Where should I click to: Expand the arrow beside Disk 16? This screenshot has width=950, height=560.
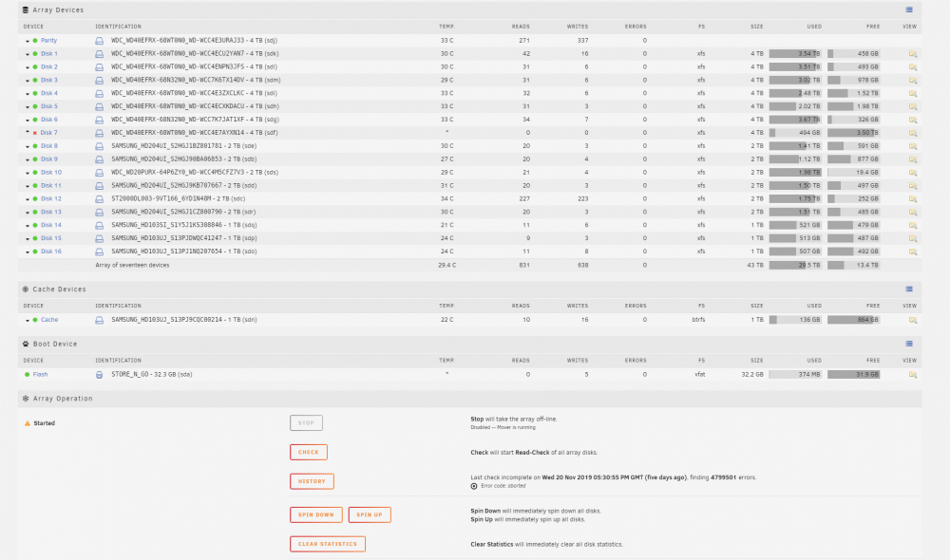tap(28, 252)
